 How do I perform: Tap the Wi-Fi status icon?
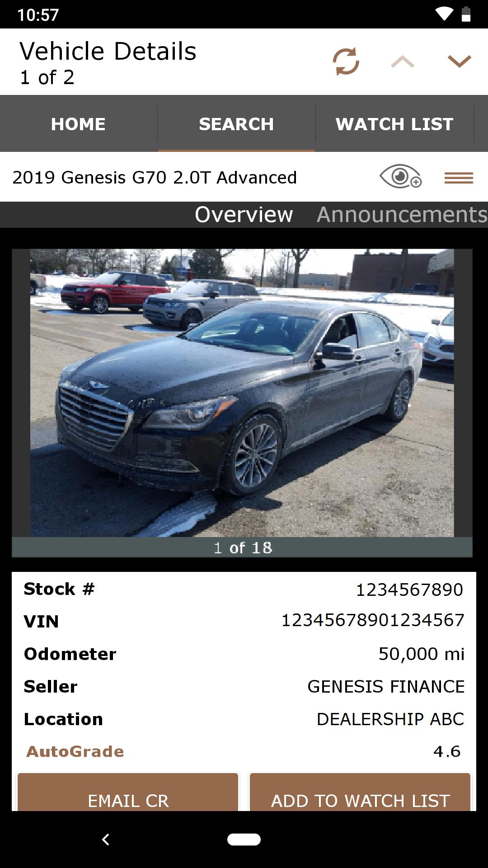point(444,14)
